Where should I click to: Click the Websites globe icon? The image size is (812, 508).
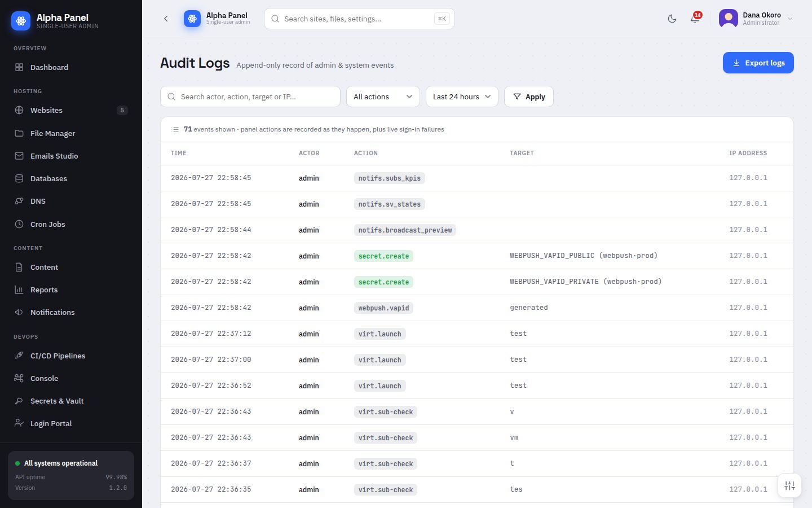click(19, 110)
